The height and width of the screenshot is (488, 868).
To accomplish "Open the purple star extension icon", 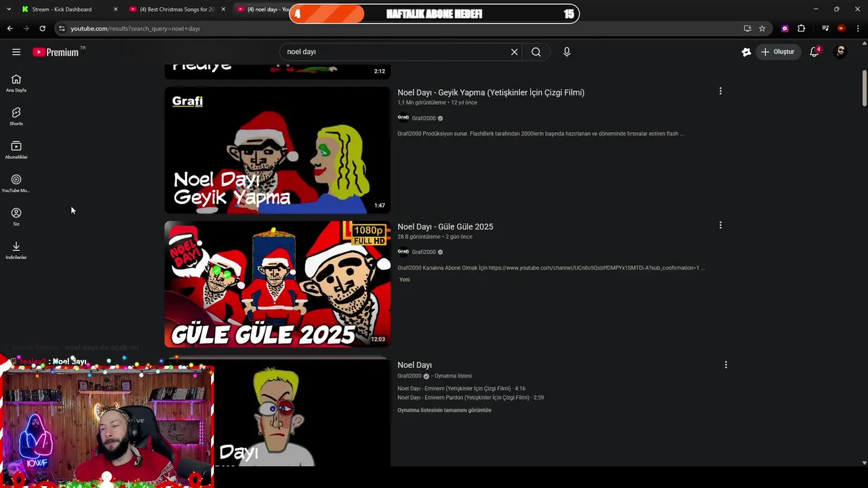I will click(x=785, y=28).
